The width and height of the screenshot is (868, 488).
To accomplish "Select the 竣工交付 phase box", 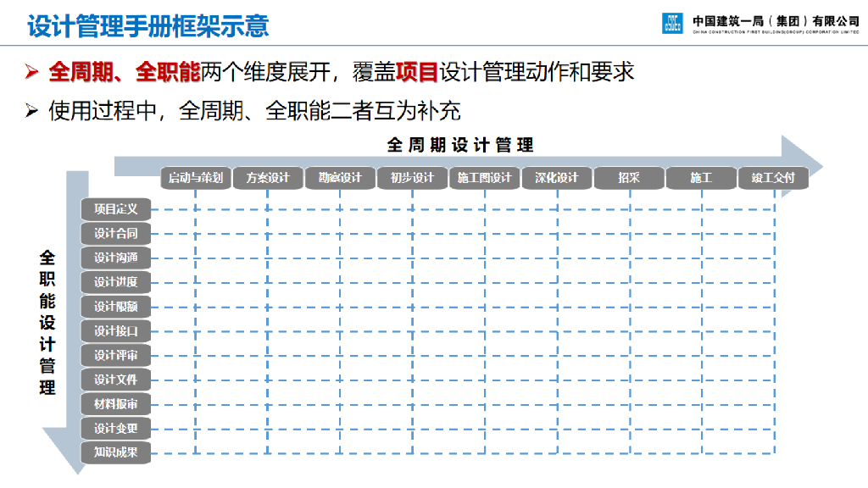I will 773,178.
